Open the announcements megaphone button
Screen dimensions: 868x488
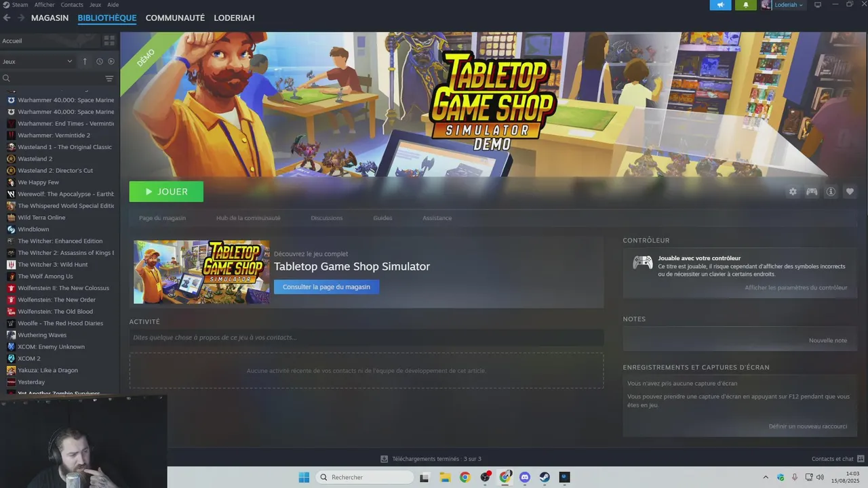coord(720,5)
